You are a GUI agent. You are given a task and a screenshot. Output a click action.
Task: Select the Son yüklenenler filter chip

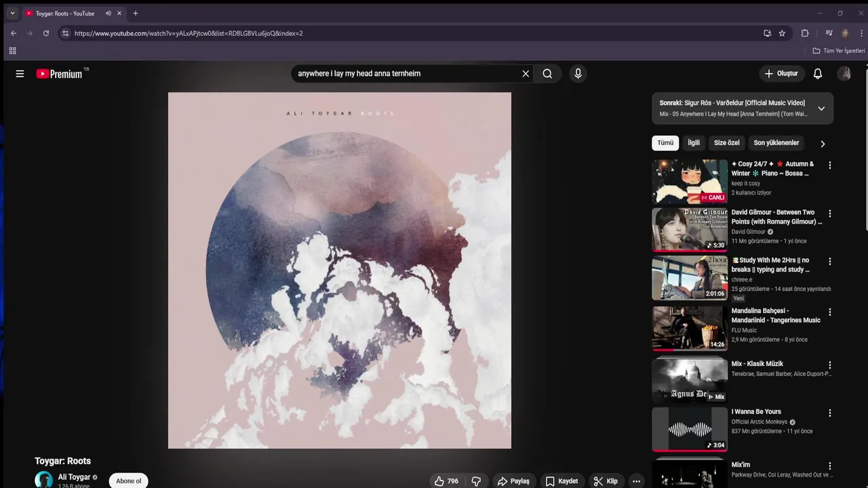[x=776, y=143]
